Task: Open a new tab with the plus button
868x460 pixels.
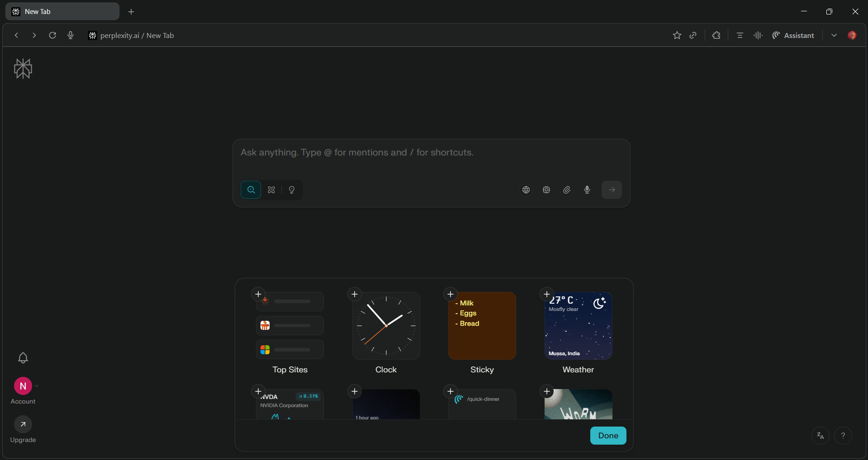Action: pos(131,12)
